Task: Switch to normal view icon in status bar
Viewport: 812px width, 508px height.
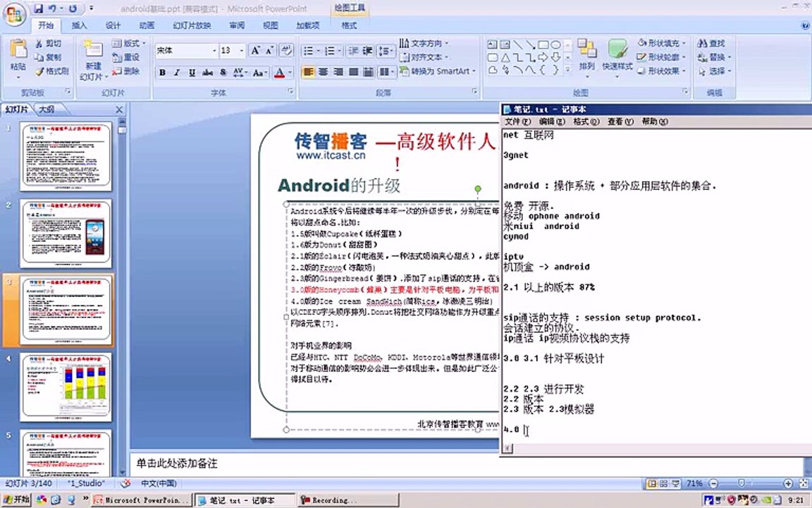Action: pyautogui.click(x=652, y=483)
